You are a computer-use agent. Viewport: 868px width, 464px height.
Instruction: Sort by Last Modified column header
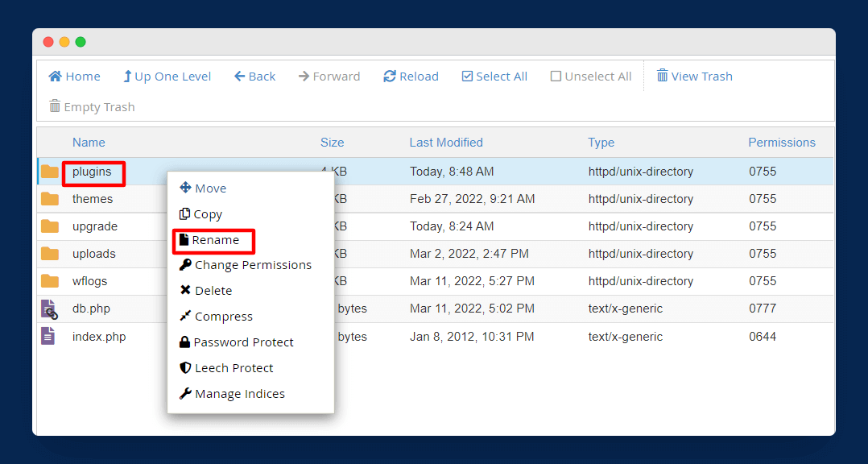446,143
